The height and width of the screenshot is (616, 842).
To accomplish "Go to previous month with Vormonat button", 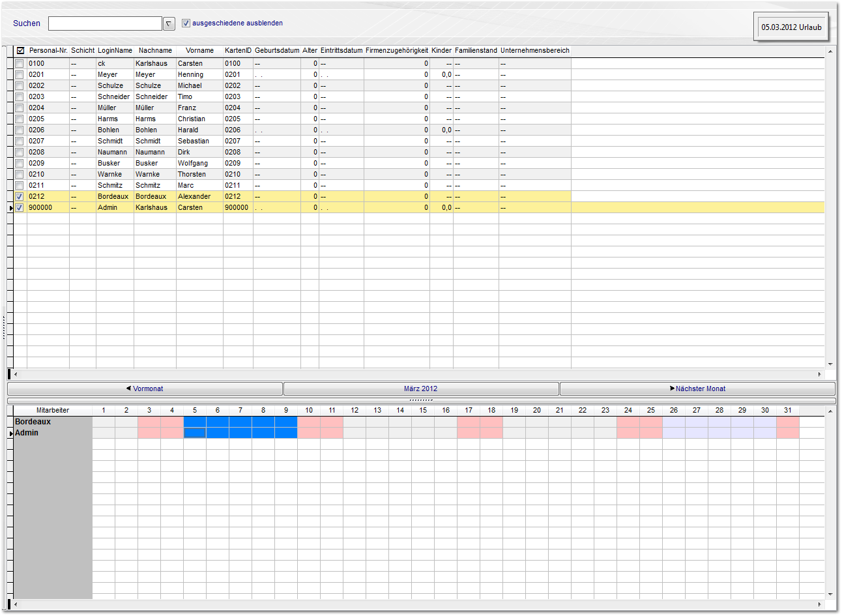I will pos(145,389).
